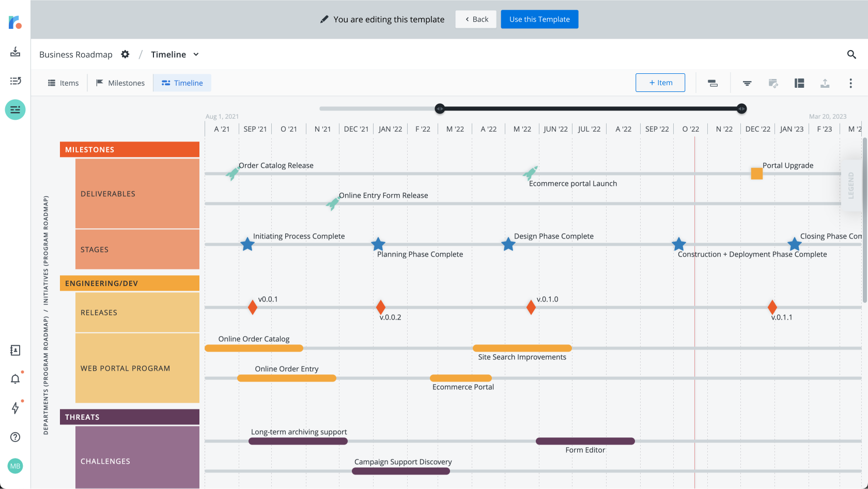This screenshot has width=868, height=489.
Task: Add a new item with + Item
Action: pyautogui.click(x=660, y=83)
